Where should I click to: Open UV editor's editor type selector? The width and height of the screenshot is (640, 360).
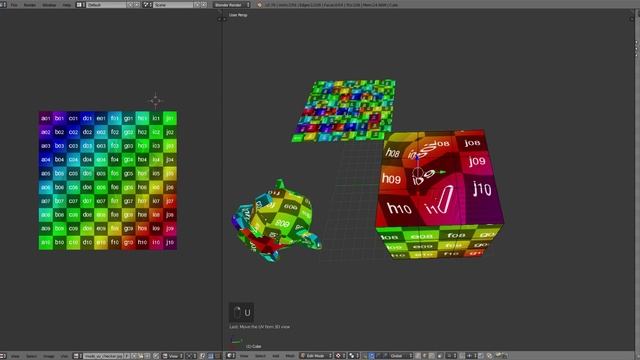pyautogui.click(x=3, y=356)
